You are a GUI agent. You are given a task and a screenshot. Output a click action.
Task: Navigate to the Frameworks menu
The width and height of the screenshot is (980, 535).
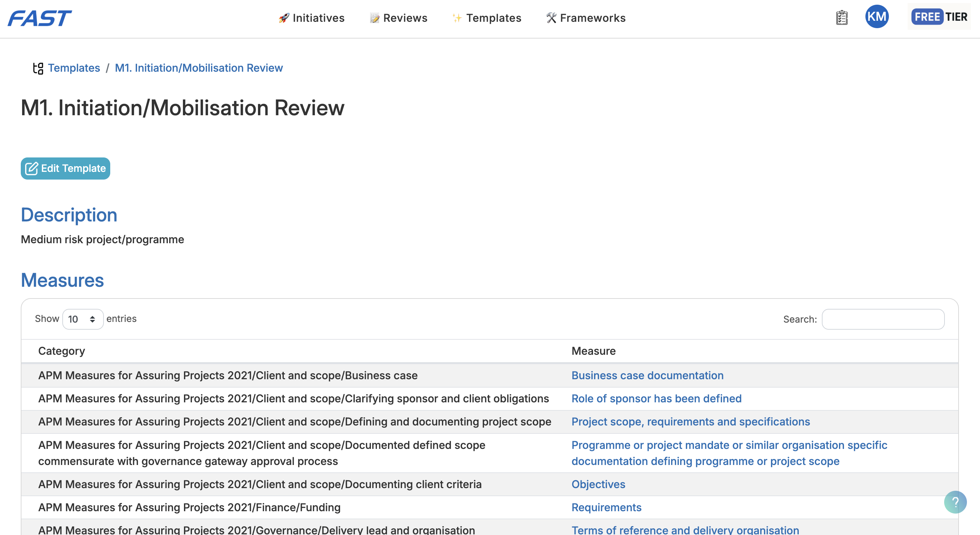(x=586, y=18)
